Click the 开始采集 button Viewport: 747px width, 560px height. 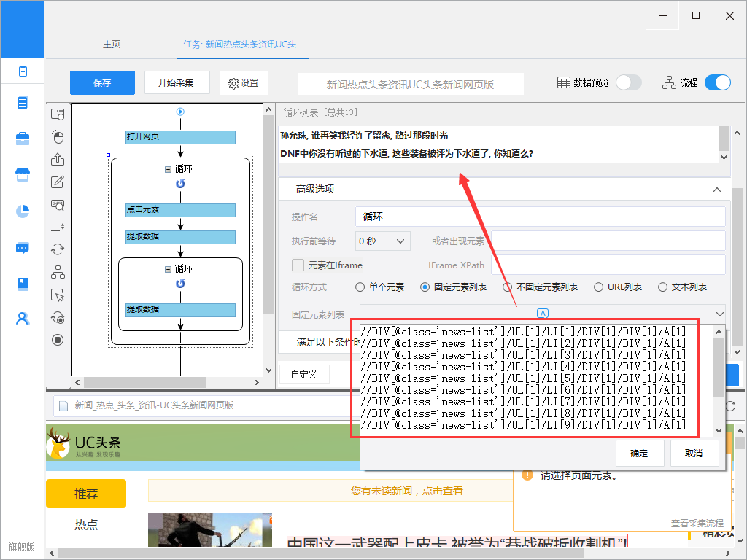[x=177, y=82]
